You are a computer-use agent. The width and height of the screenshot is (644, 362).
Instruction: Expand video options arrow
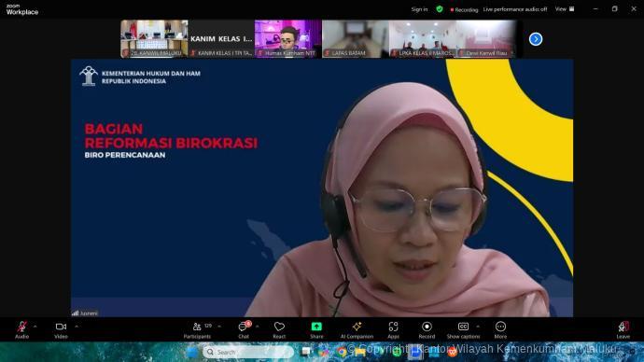77,327
